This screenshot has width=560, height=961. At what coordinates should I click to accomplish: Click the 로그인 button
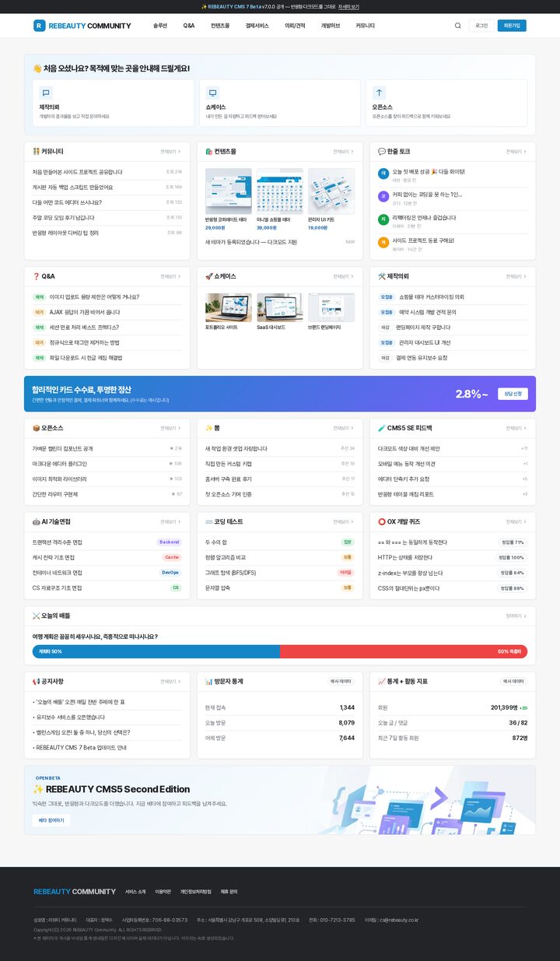481,26
